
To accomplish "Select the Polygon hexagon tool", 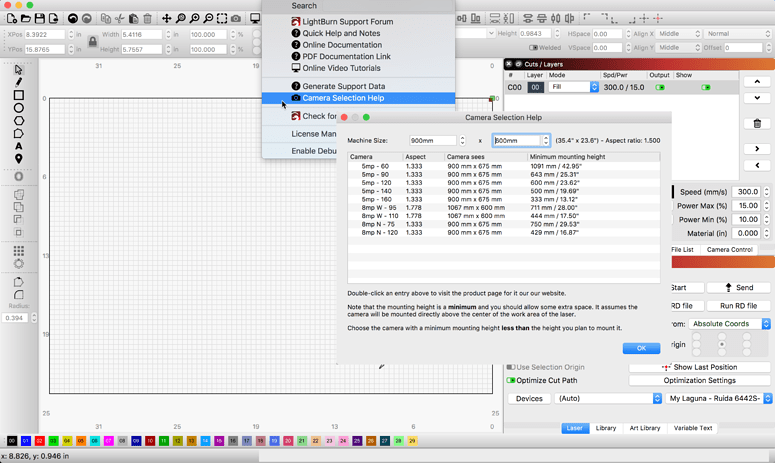I will point(19,121).
